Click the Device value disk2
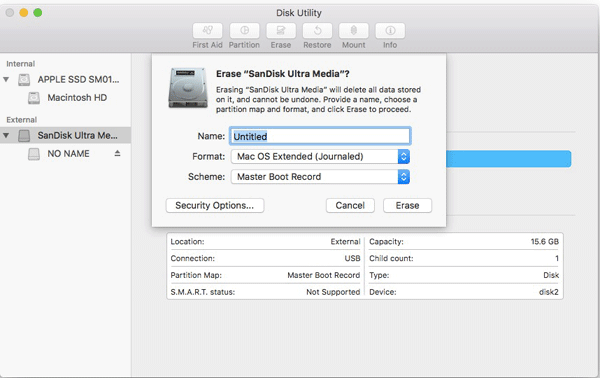Viewport: 600px width, 378px height. pos(549,292)
